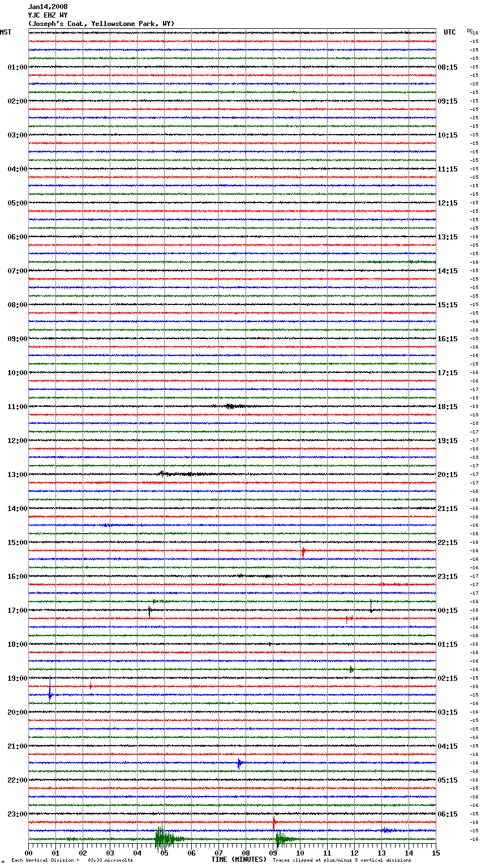Click the 01:00 MST time label

[18, 67]
